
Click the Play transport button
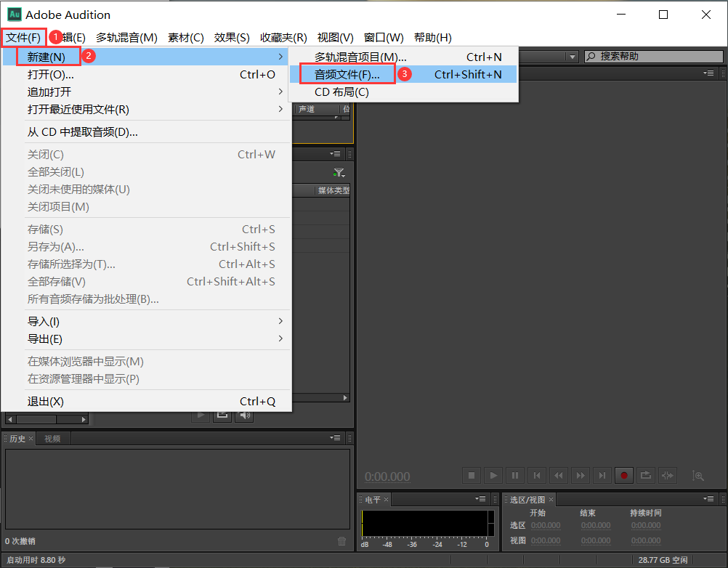[493, 475]
